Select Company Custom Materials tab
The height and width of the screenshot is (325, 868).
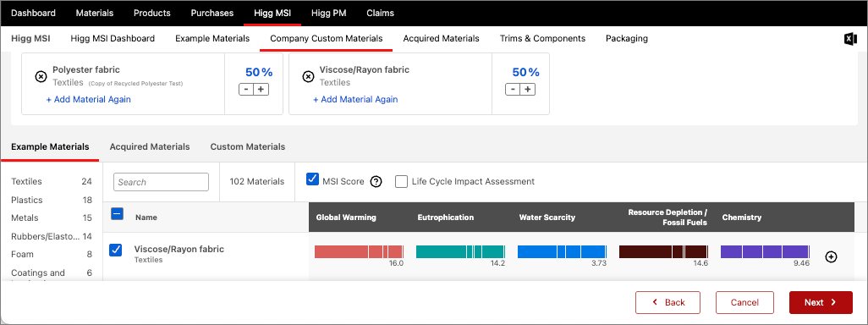coord(326,39)
